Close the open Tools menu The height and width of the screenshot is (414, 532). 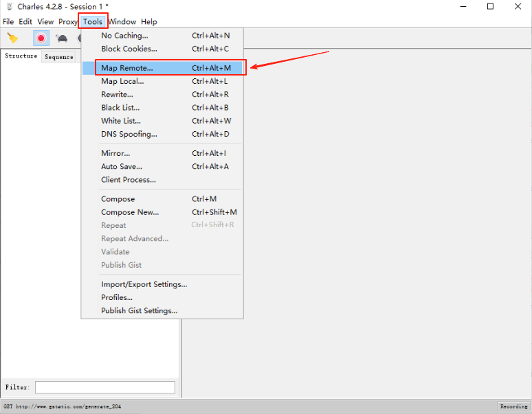click(93, 22)
